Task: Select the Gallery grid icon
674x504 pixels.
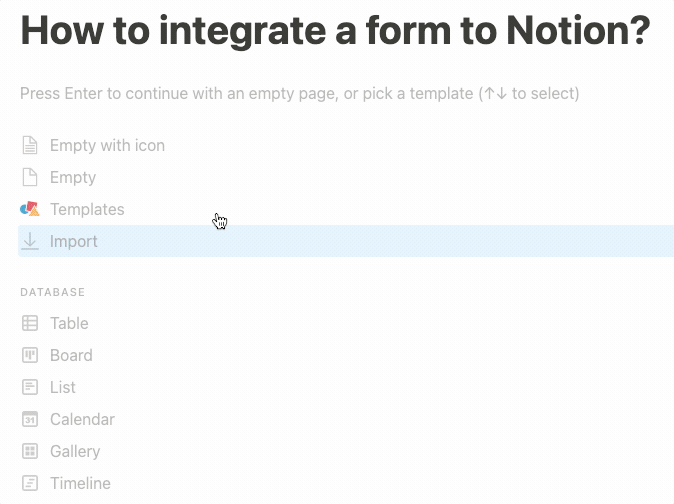Action: click(30, 451)
